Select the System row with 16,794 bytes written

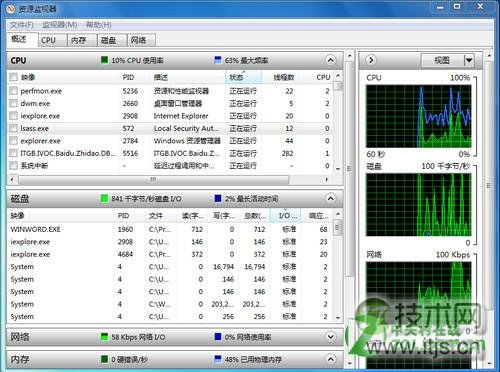(x=169, y=267)
